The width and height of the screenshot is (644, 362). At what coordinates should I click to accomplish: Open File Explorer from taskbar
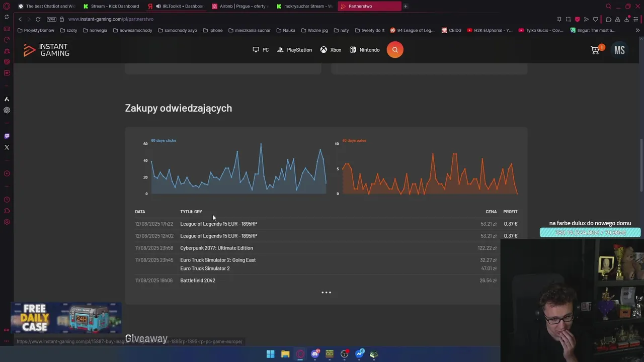pos(285,354)
